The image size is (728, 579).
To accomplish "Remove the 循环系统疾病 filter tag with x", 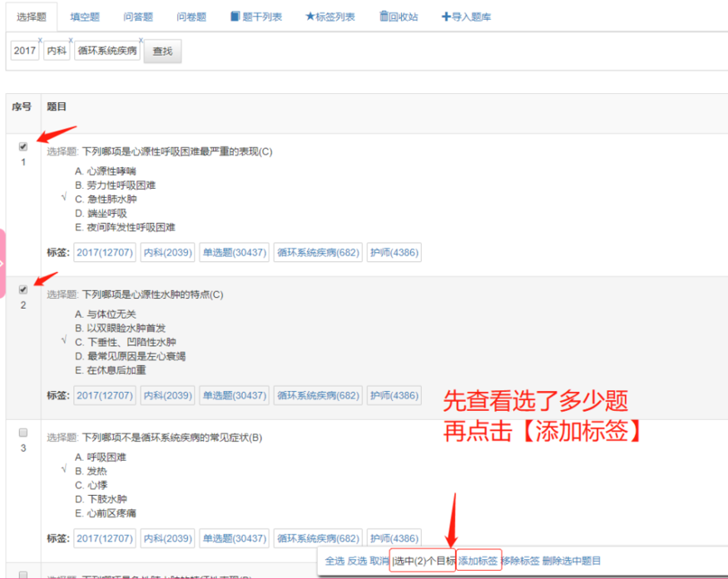I will point(141,40).
